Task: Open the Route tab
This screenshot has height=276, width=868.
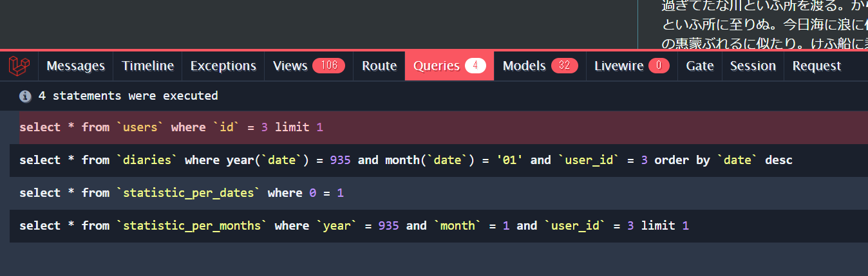Action: pyautogui.click(x=379, y=66)
